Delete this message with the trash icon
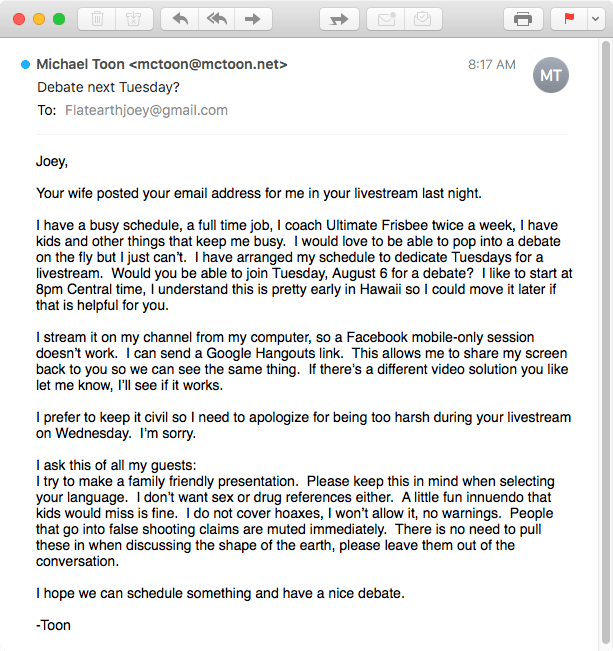 (96, 19)
